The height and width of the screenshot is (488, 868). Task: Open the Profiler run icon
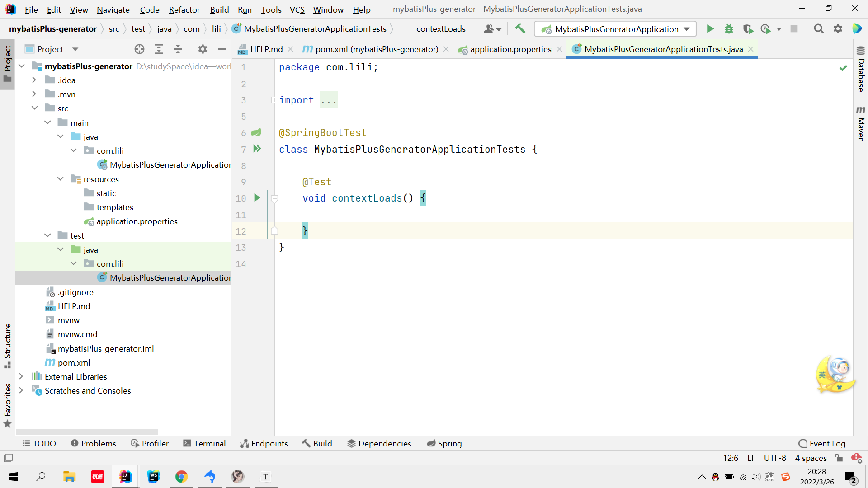point(765,29)
